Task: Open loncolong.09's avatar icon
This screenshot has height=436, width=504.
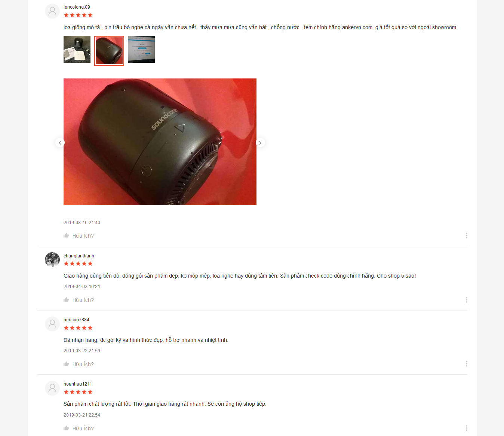Action: (52, 11)
